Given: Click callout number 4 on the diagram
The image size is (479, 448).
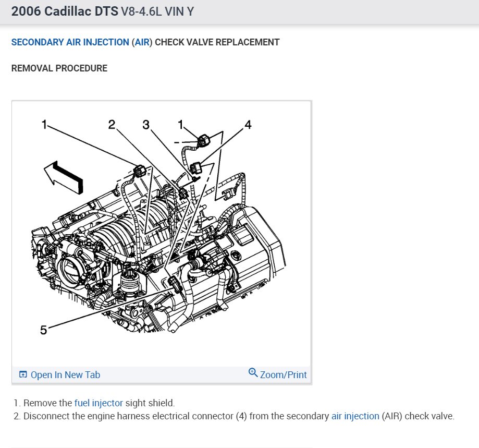Looking at the screenshot, I should pyautogui.click(x=248, y=125).
